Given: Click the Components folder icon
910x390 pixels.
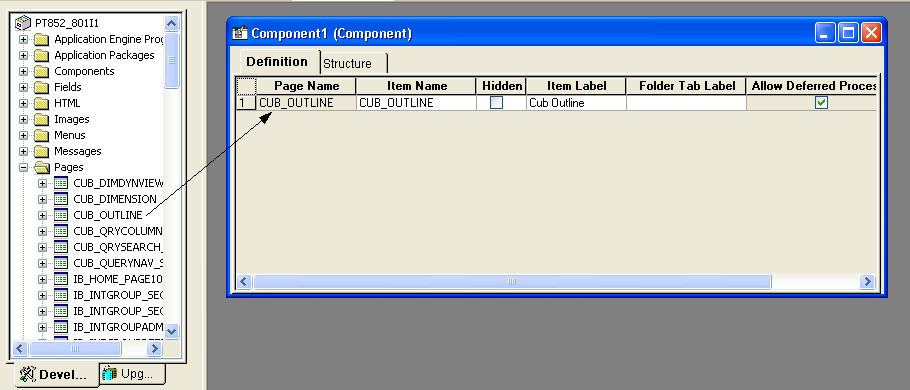Looking at the screenshot, I should point(41,71).
